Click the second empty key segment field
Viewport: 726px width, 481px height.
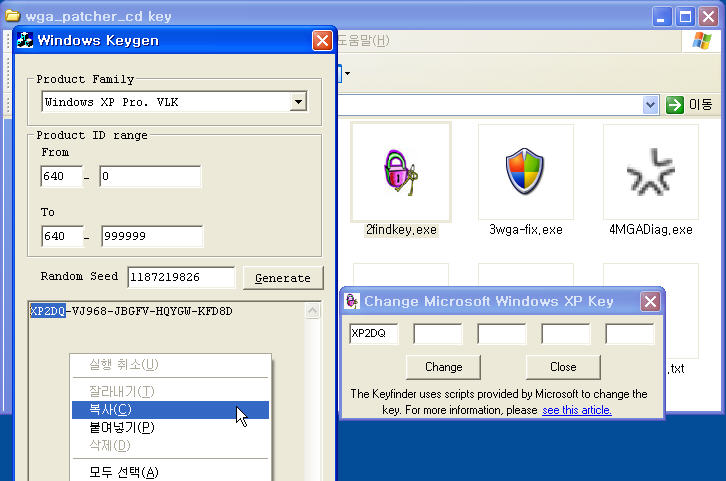[x=438, y=333]
